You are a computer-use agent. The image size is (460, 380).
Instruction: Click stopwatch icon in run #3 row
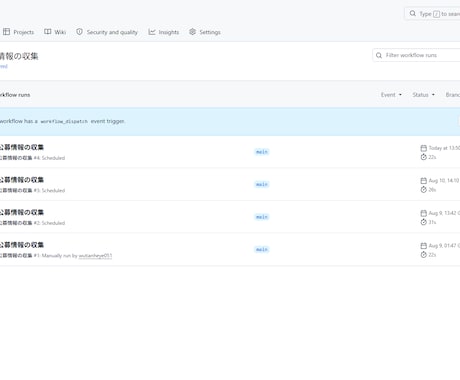(423, 190)
